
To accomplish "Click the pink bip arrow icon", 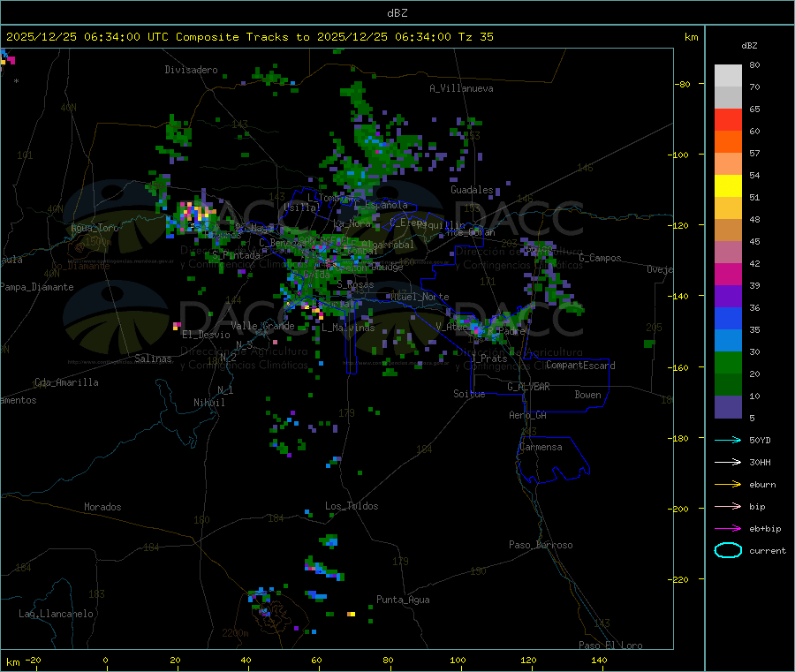I will click(728, 506).
